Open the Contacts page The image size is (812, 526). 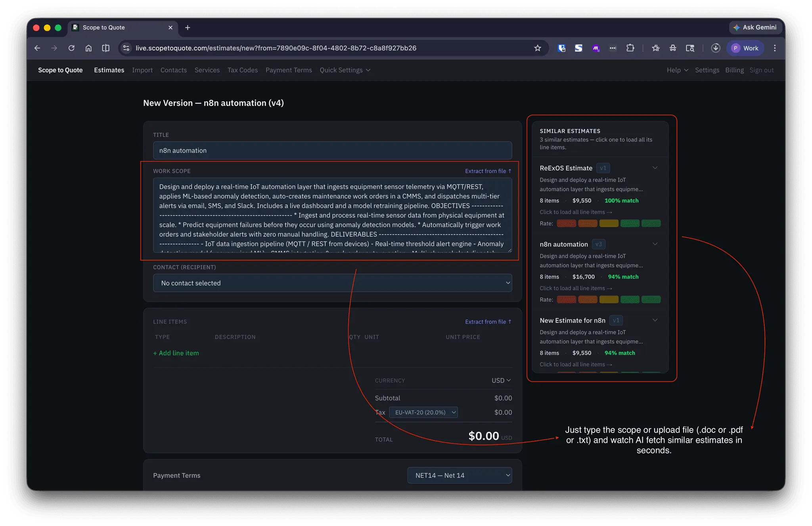(174, 70)
